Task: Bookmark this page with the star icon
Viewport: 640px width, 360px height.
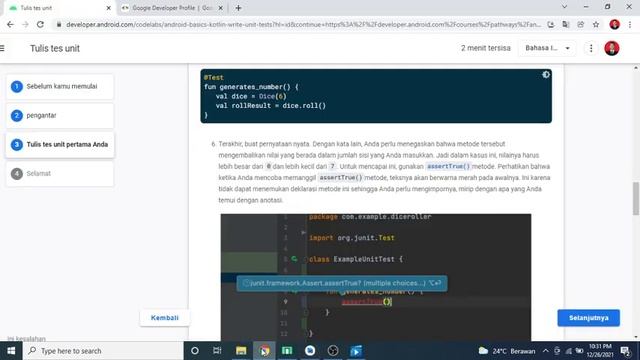Action: click(x=596, y=24)
